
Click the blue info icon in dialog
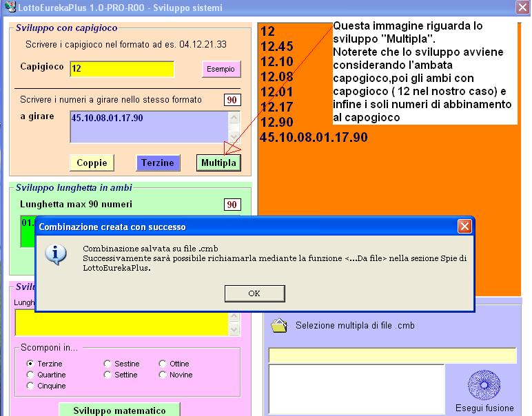56,254
